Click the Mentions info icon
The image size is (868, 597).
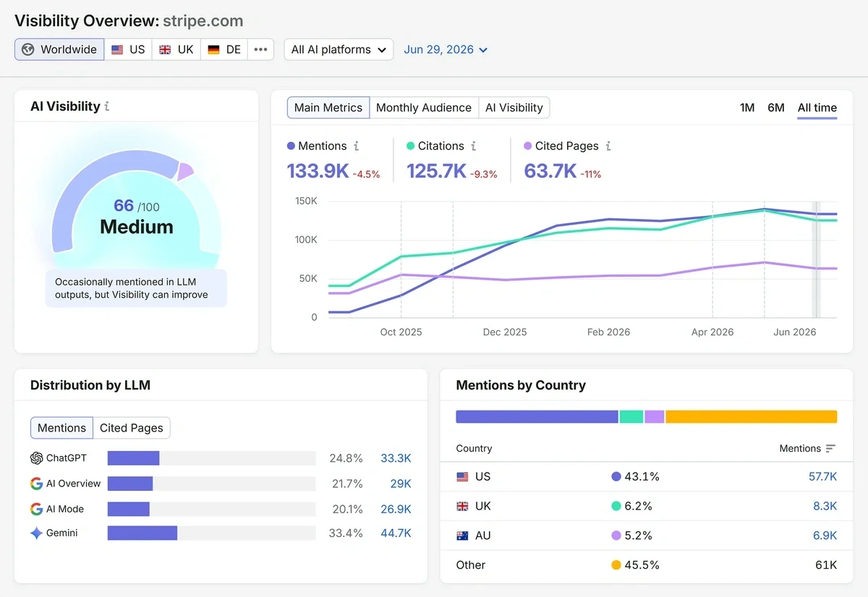pos(356,146)
